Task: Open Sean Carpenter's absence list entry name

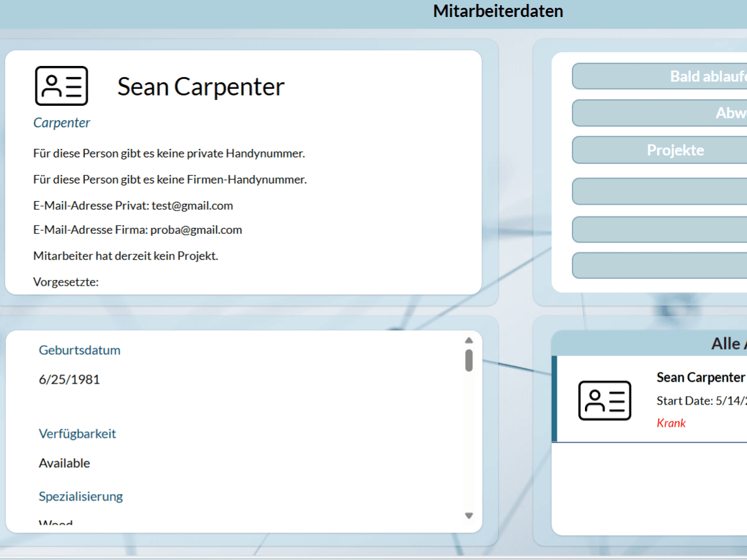Action: point(701,378)
